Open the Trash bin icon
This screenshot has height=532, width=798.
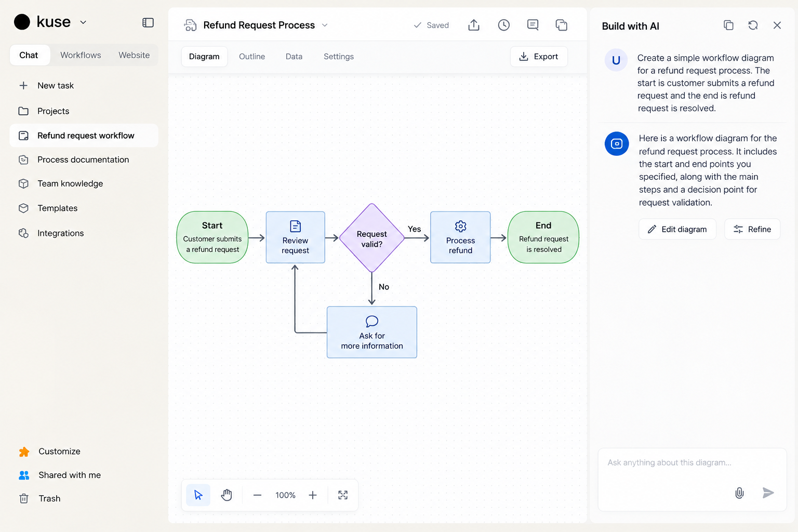pos(24,499)
